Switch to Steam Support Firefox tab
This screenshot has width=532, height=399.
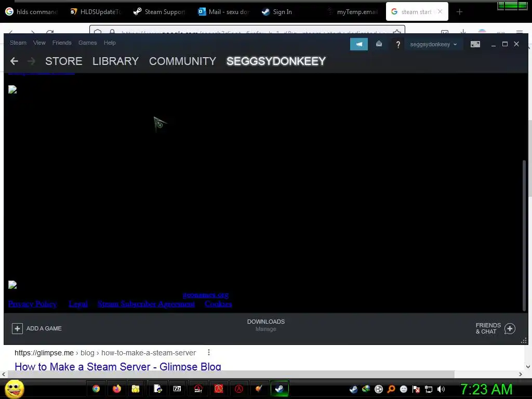click(159, 12)
